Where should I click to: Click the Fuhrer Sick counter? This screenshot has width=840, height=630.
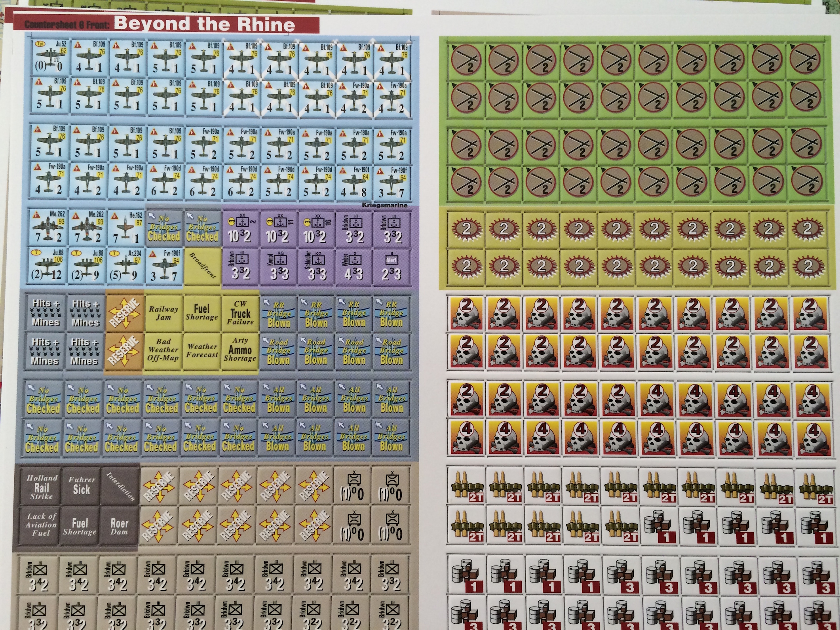81,487
